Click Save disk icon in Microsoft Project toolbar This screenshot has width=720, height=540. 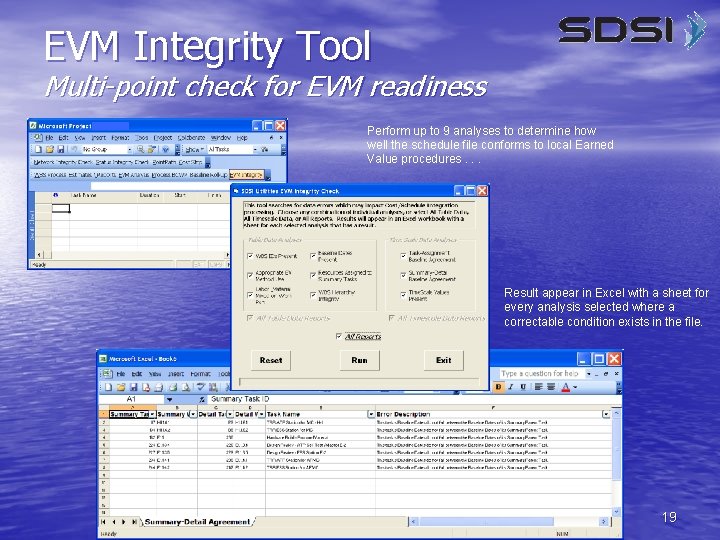[x=60, y=150]
